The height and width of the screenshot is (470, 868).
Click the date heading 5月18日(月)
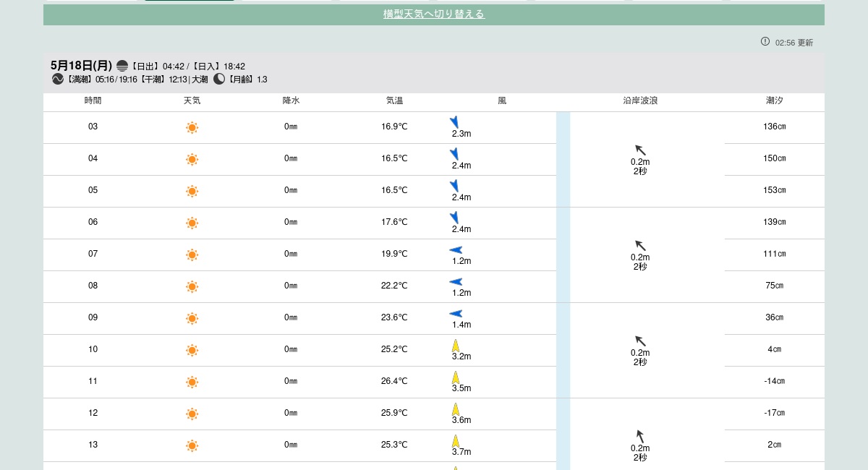pyautogui.click(x=82, y=66)
